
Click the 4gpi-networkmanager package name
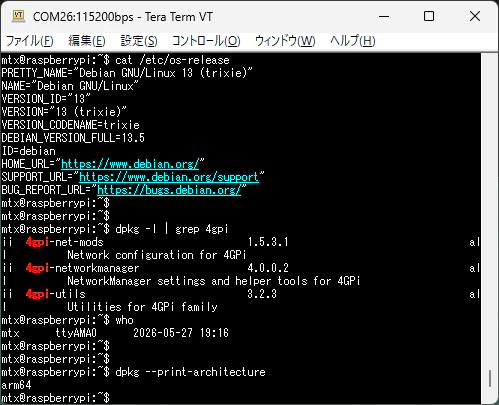point(82,268)
